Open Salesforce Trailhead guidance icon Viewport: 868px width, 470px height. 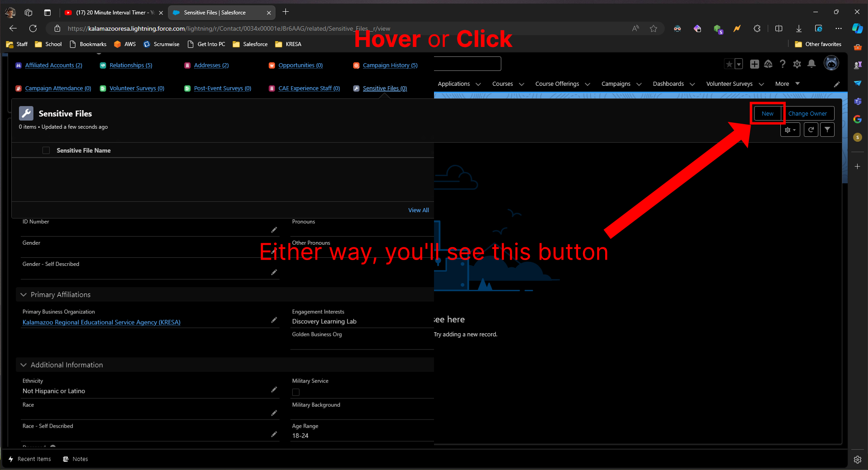click(768, 64)
